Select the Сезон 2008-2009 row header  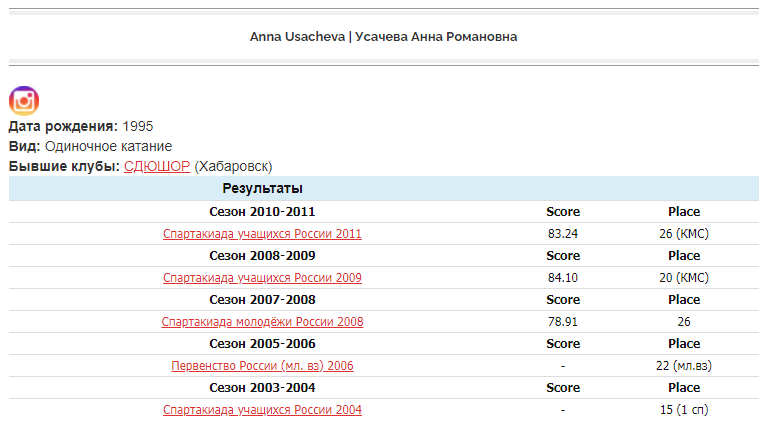pyautogui.click(x=262, y=256)
